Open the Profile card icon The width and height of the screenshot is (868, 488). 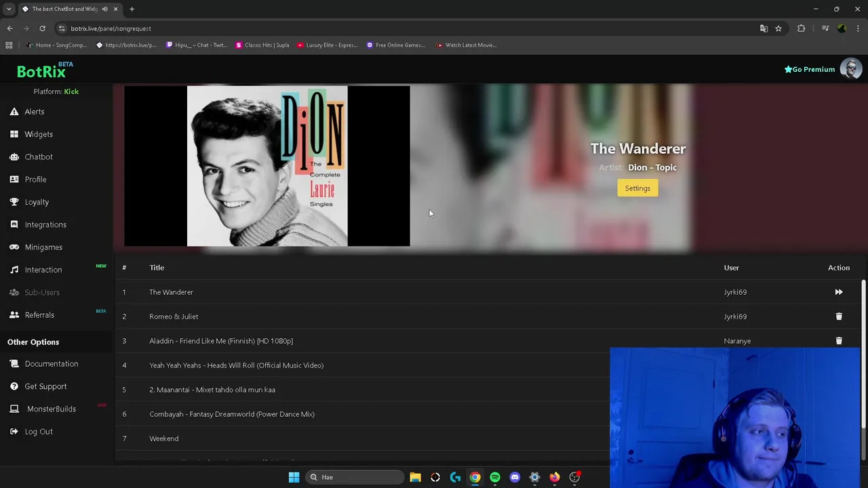point(14,179)
